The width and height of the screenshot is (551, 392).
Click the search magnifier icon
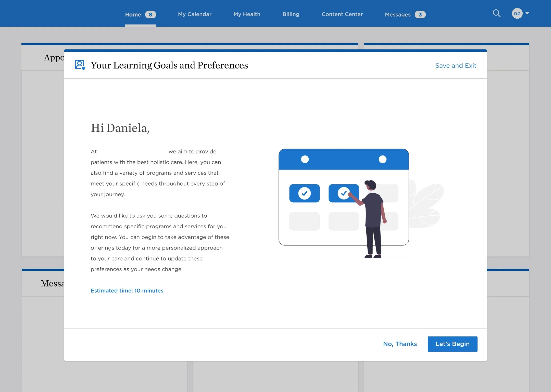click(x=496, y=13)
